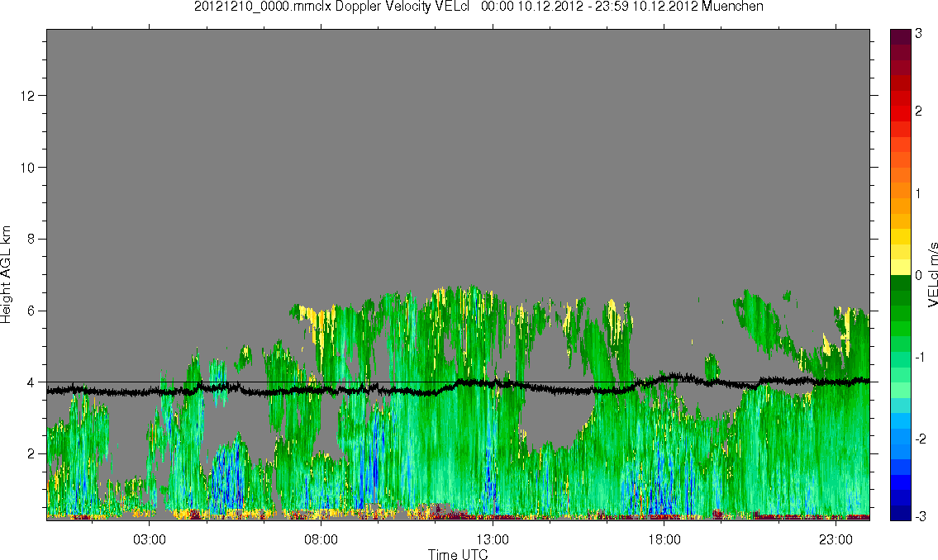Viewport: 938px width, 560px height.
Task: Click the colorbar label '3' at top
Action: 919,34
